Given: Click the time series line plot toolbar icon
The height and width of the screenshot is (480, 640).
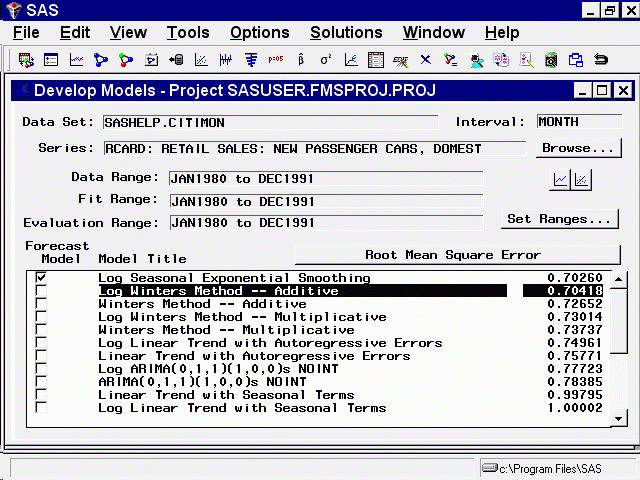Looking at the screenshot, I should [76, 60].
